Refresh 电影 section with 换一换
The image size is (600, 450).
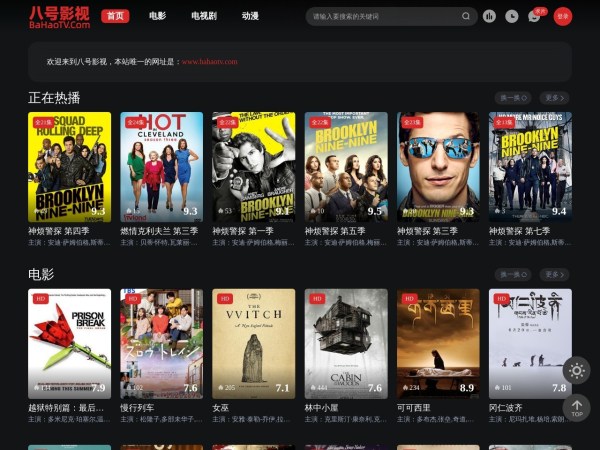tap(514, 274)
